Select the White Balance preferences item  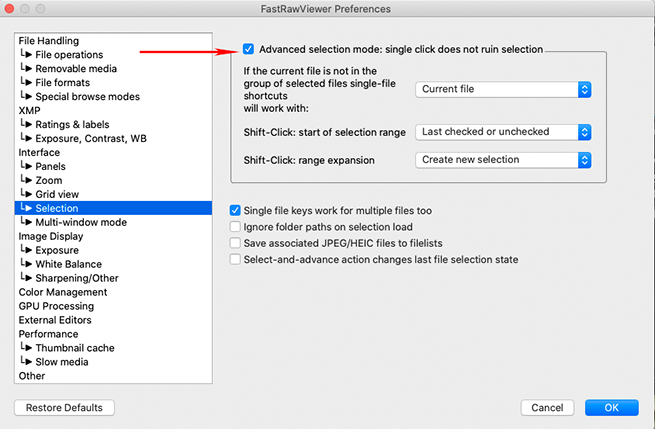(x=69, y=264)
